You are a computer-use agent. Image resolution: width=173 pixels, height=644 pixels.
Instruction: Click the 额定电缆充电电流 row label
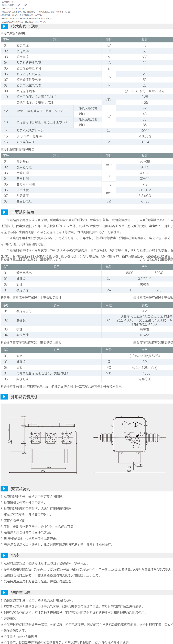click(x=29, y=85)
